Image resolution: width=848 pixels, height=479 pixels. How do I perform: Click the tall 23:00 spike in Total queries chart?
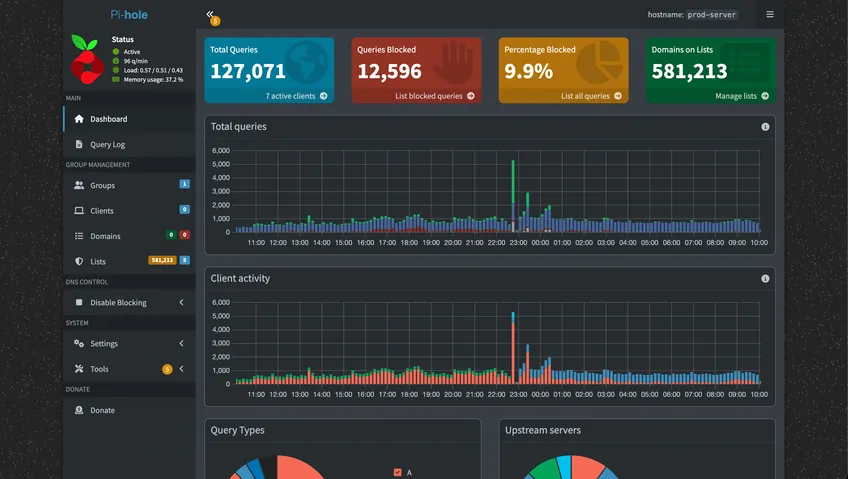[x=513, y=196]
